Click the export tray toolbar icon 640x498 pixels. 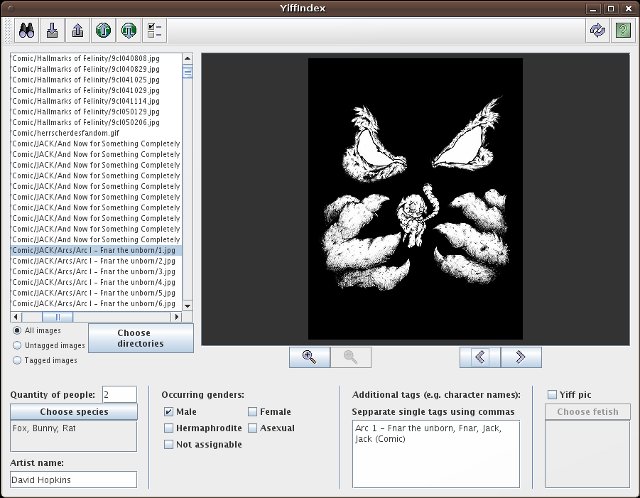pyautogui.click(x=78, y=31)
